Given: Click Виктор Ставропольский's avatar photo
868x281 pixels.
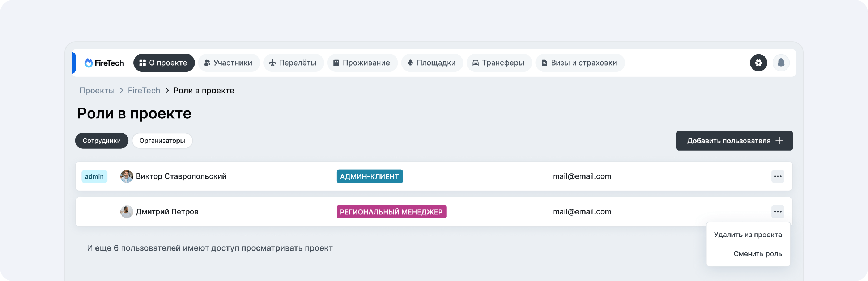Looking at the screenshot, I should pos(127,176).
